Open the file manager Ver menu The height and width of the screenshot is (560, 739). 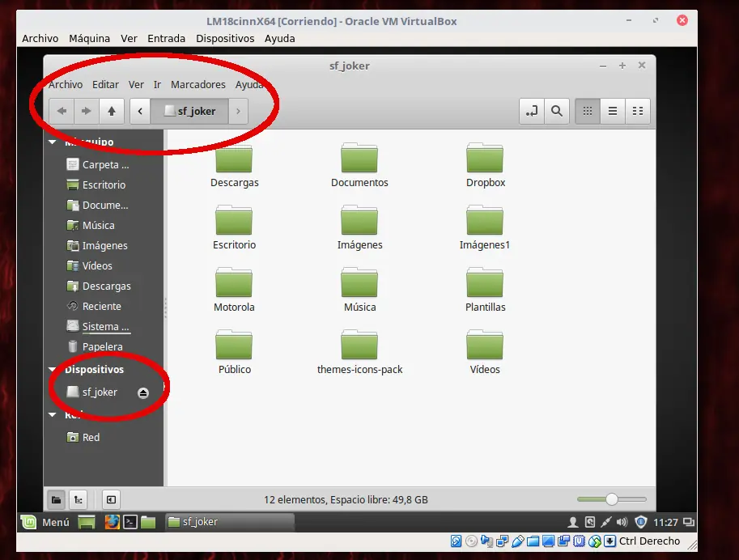coord(136,84)
